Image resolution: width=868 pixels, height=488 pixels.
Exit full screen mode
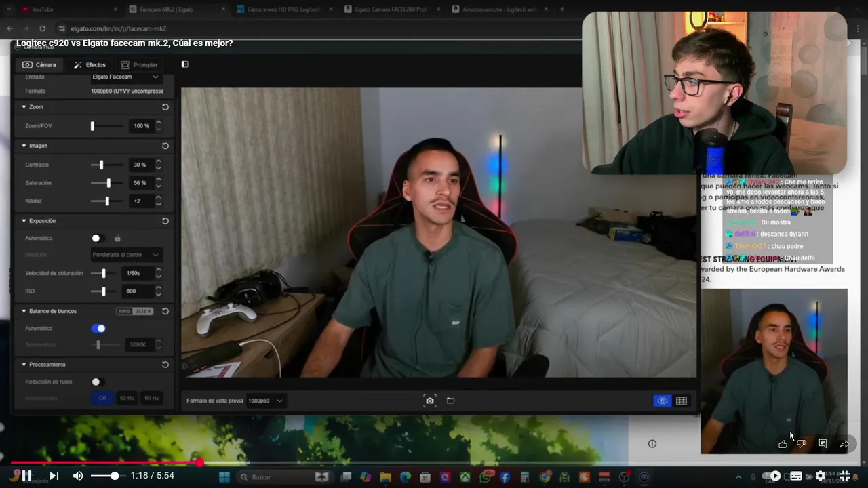click(x=845, y=476)
